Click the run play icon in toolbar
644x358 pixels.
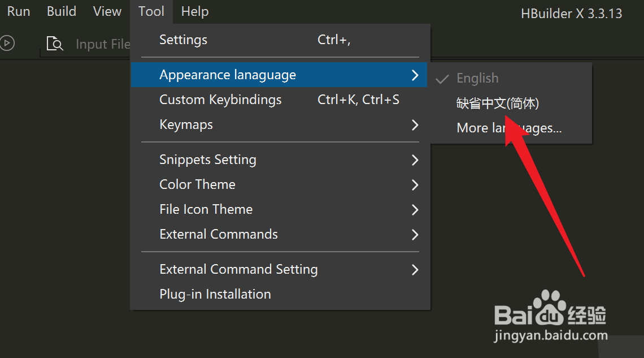(7, 43)
